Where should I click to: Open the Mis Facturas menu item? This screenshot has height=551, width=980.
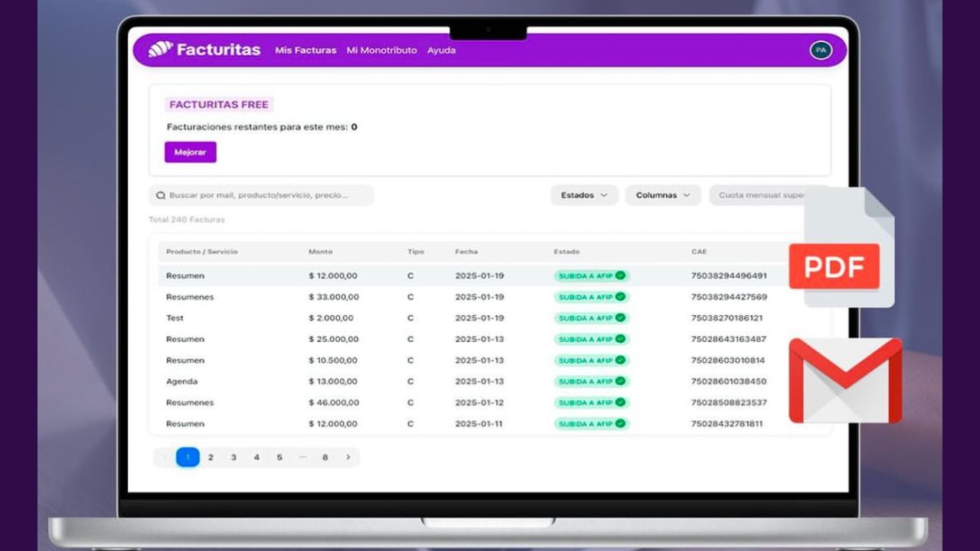tap(305, 51)
